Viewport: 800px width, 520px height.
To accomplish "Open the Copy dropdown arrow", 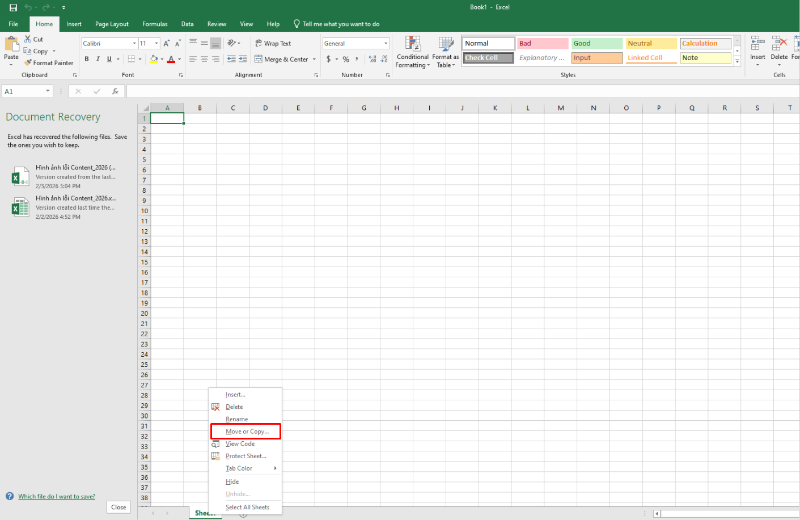I will 54,51.
